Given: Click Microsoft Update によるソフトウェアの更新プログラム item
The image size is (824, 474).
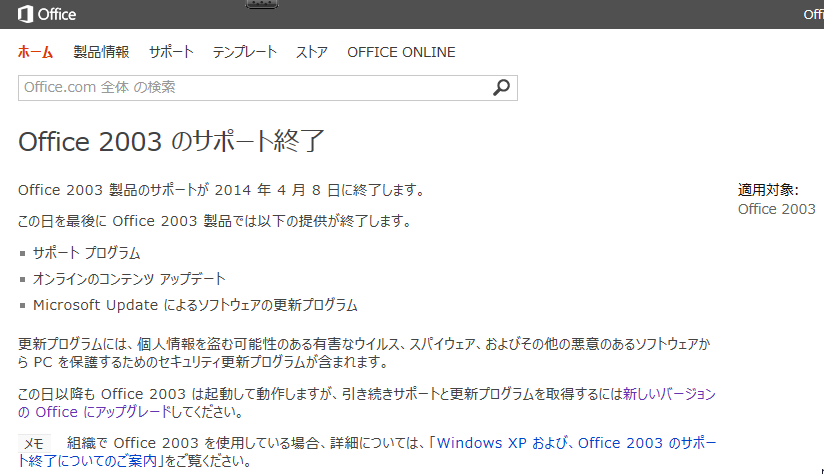Looking at the screenshot, I should (195, 305).
